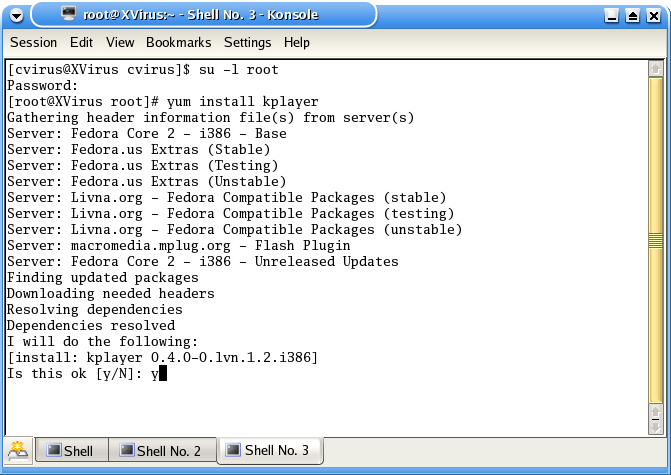Maximize the Konsole window
The width and height of the screenshot is (671, 475).
(633, 16)
